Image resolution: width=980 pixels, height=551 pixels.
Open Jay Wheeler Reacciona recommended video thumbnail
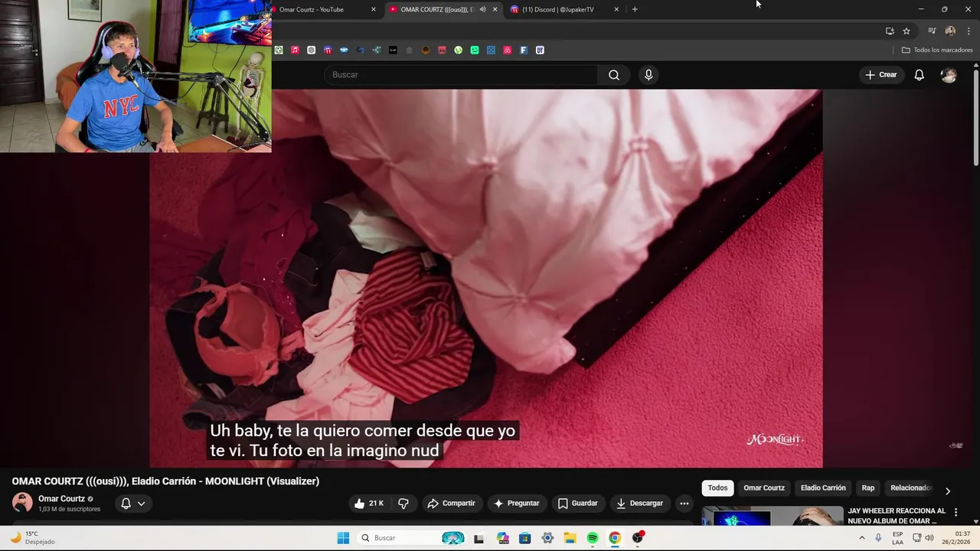[773, 517]
